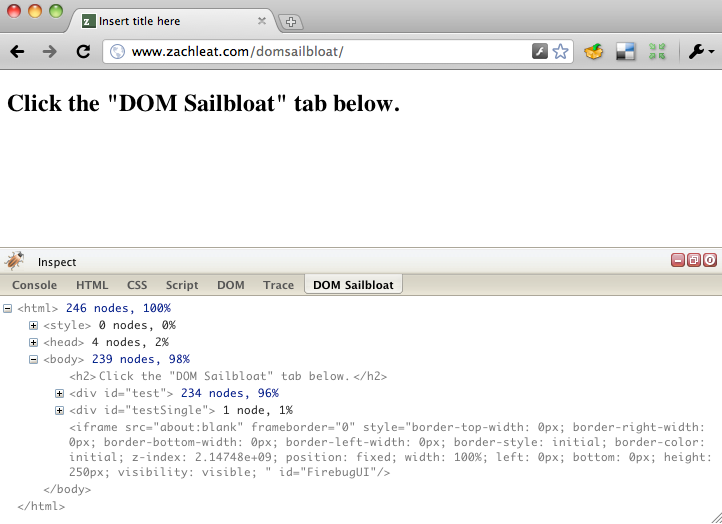Switch to the CSS tab
Image resolution: width=722 pixels, height=524 pixels.
click(x=137, y=285)
